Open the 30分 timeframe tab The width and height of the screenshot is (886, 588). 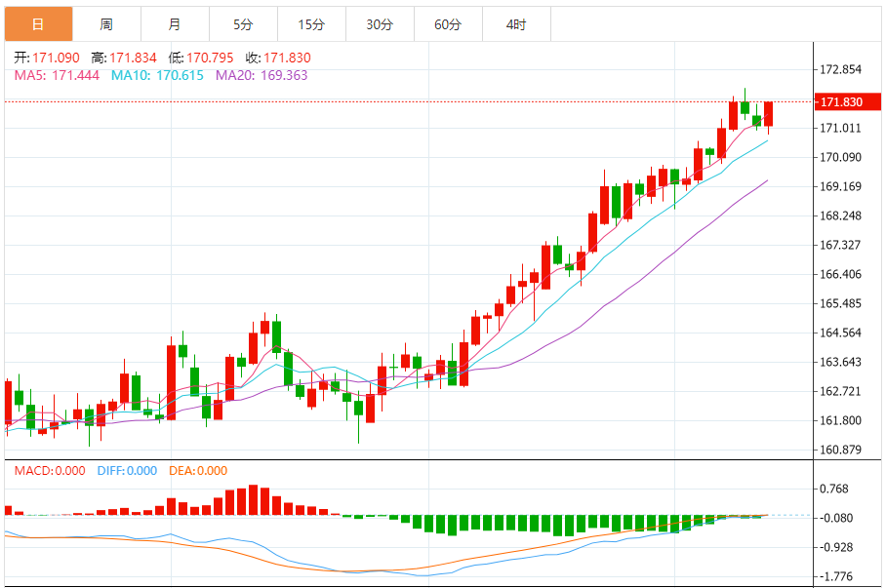point(381,24)
